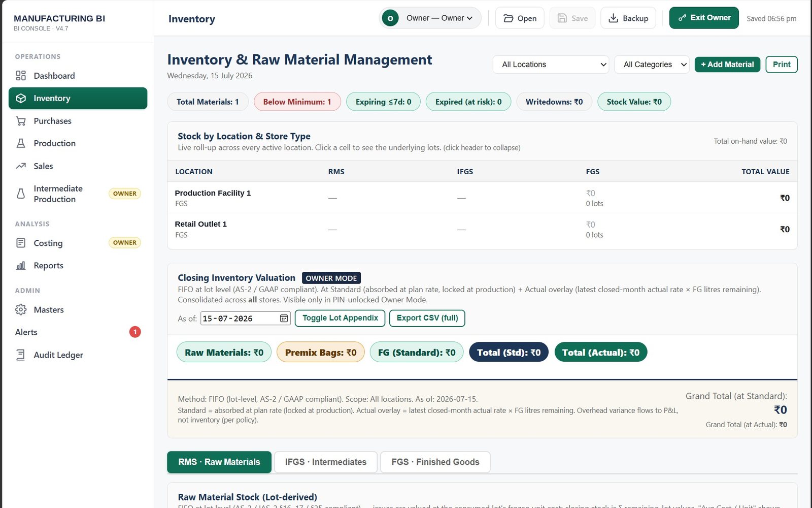Click the Total (Actual): ₹0 pill
The image size is (812, 508).
click(601, 352)
